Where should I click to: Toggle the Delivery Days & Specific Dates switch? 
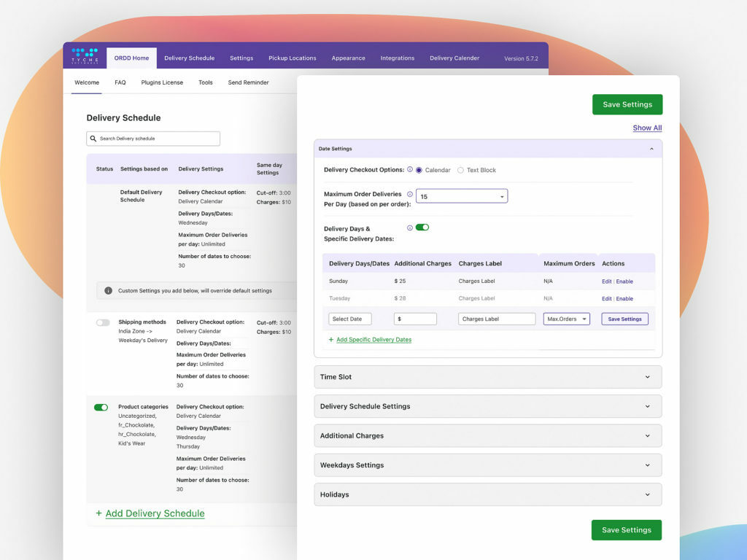(422, 227)
